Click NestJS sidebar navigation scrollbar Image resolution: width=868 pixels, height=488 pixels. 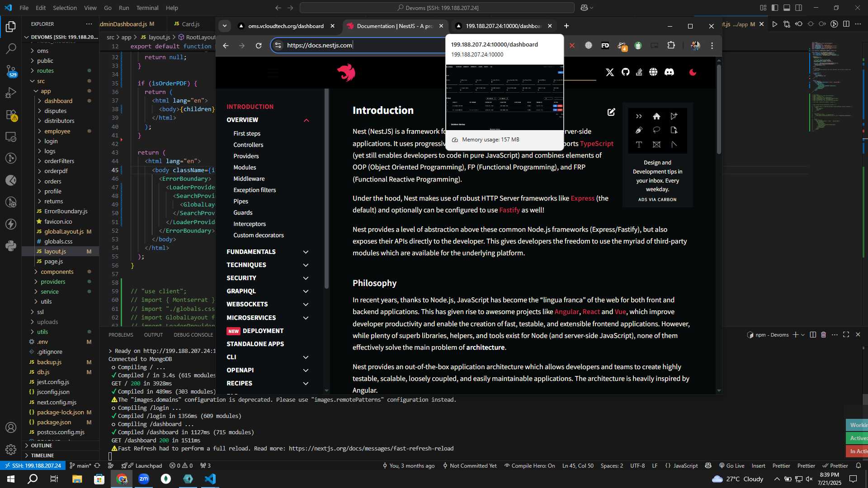coord(326,189)
